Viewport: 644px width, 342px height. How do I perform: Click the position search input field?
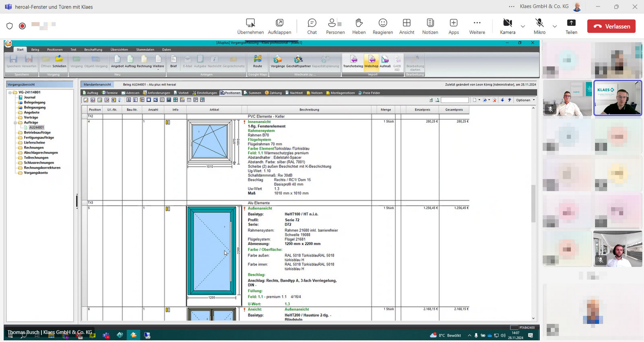pos(455,100)
